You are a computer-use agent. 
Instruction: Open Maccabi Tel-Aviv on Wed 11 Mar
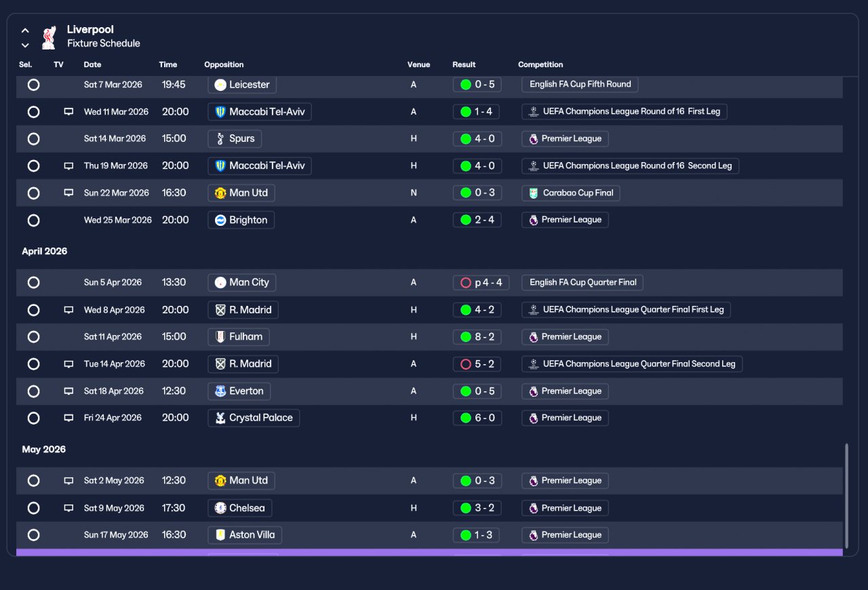click(x=260, y=112)
